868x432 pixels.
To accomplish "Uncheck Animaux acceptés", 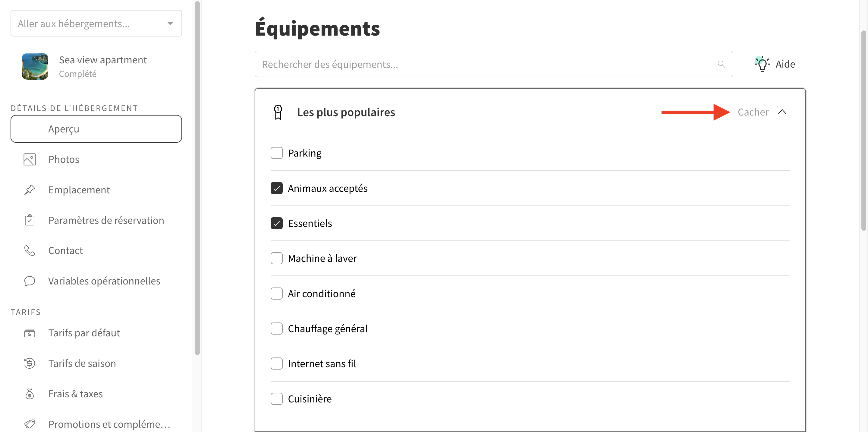I will pyautogui.click(x=277, y=188).
